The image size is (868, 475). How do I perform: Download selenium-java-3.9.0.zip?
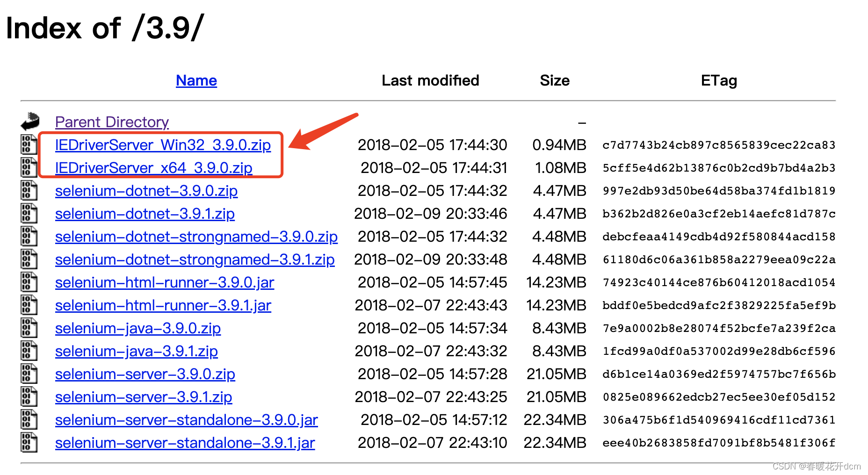coord(138,328)
